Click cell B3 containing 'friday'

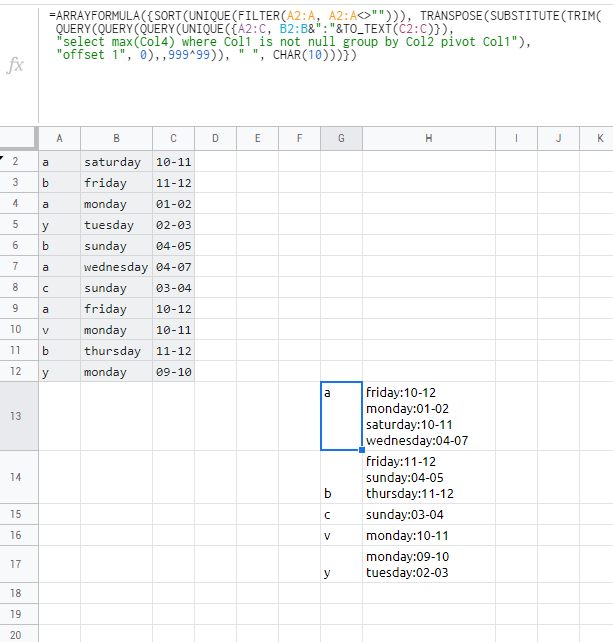pyautogui.click(x=117, y=183)
